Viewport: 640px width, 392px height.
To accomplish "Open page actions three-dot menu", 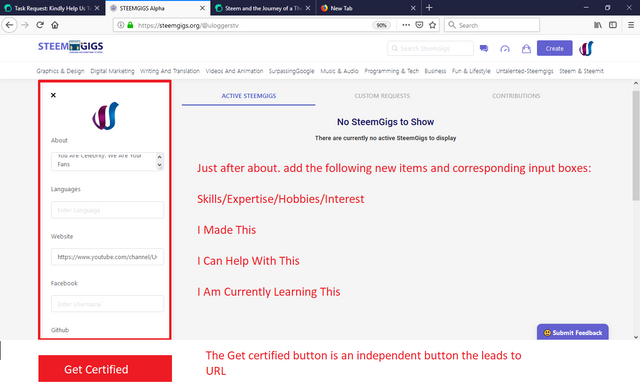I will pos(406,25).
